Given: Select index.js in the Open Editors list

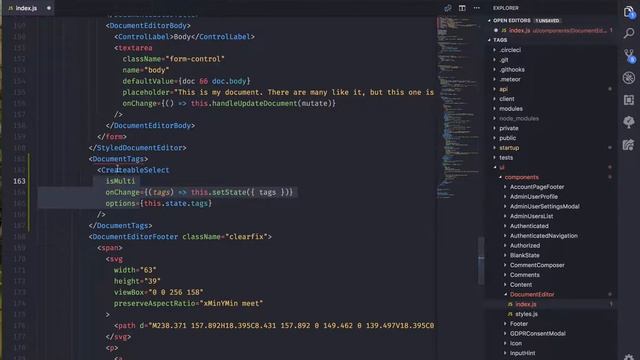Looking at the screenshot, I should click(x=551, y=30).
